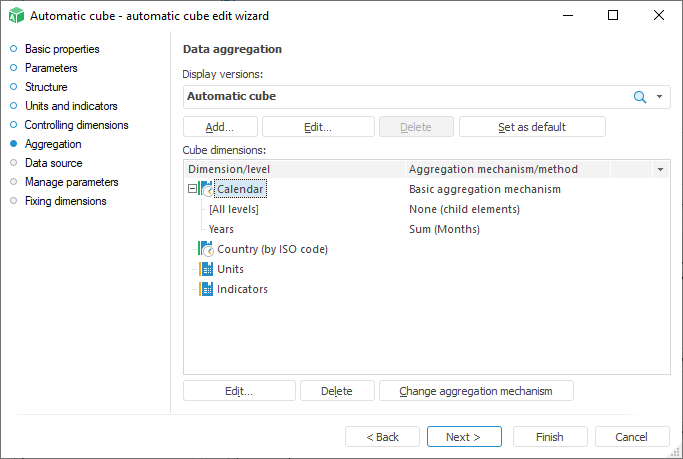Click the Automatic cube version field

[400, 97]
